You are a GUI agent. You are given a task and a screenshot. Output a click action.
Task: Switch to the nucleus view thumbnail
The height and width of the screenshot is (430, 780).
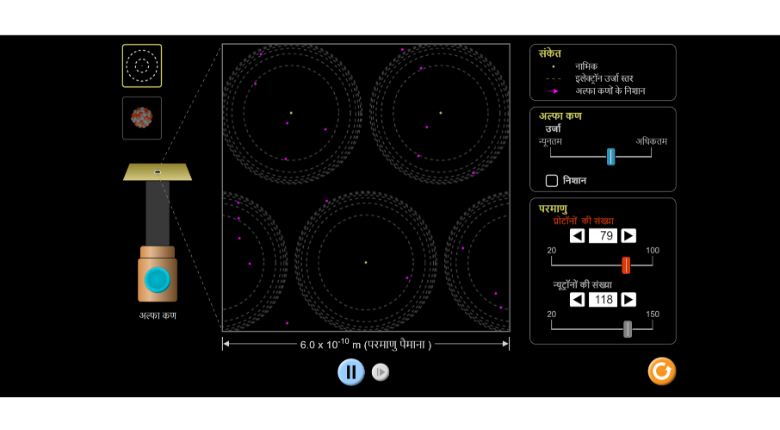(x=142, y=118)
